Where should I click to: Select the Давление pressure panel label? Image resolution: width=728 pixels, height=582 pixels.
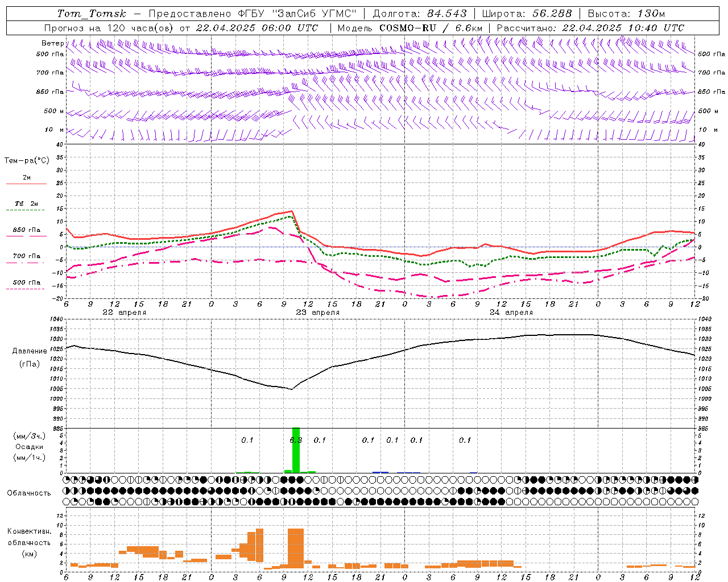pos(30,351)
